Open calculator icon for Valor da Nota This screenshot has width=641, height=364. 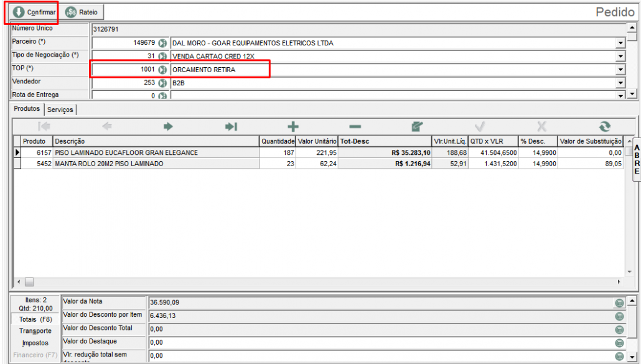(x=619, y=302)
